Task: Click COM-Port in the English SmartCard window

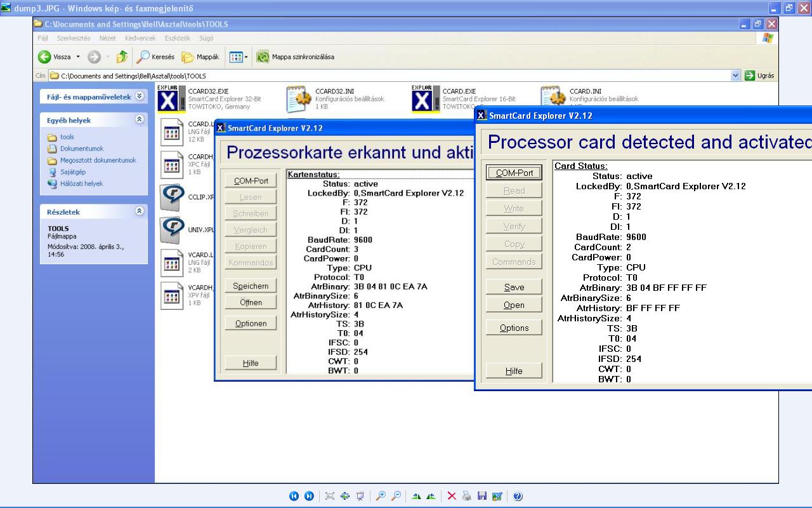Action: click(x=514, y=173)
